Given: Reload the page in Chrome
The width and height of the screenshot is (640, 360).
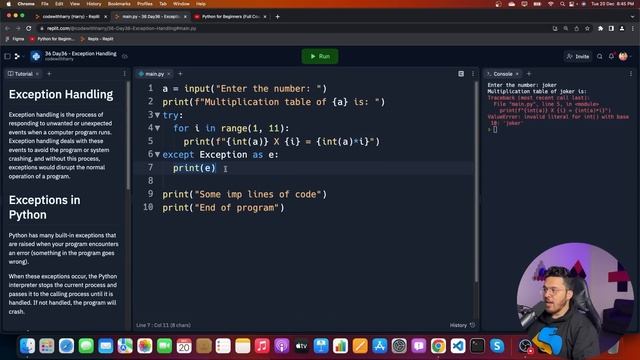Looking at the screenshot, I should pos(29,29).
